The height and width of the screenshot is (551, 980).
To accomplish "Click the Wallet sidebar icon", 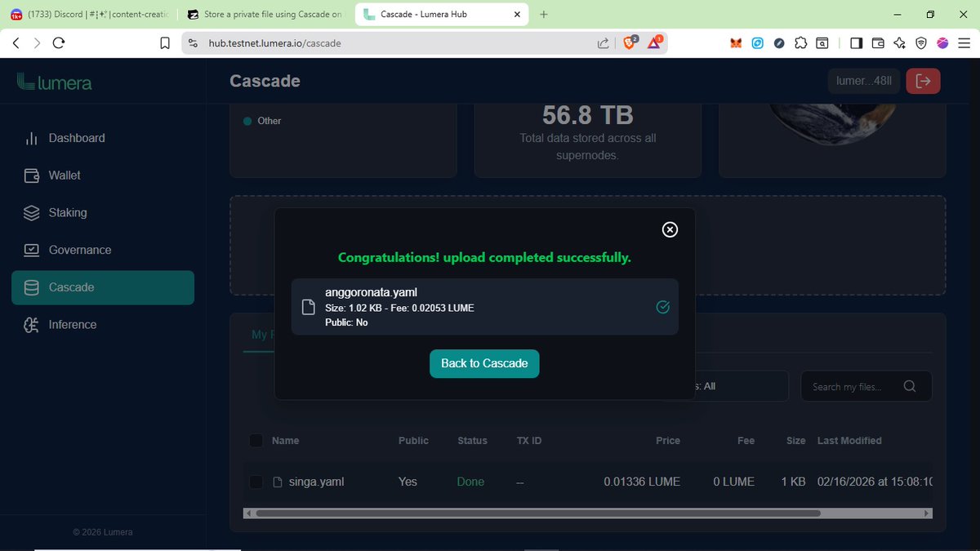I will click(x=32, y=176).
